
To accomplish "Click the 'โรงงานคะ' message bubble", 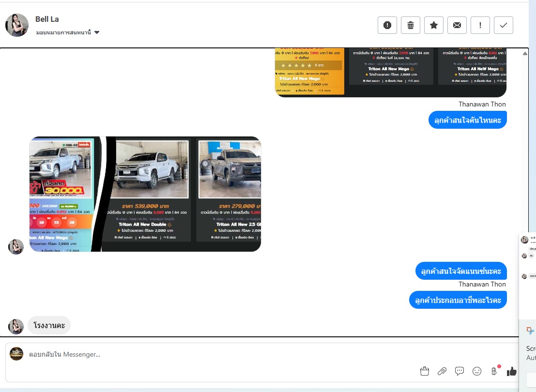I will point(49,325).
